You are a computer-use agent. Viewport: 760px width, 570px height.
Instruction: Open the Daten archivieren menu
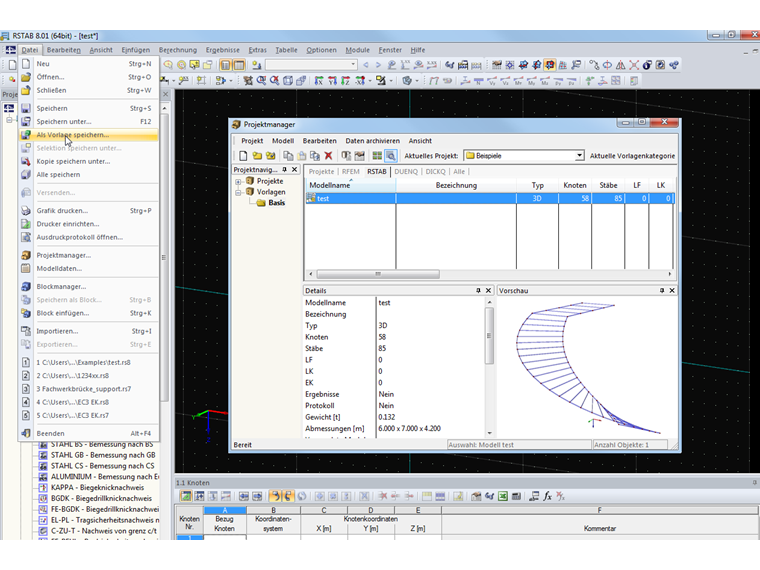pyautogui.click(x=372, y=141)
